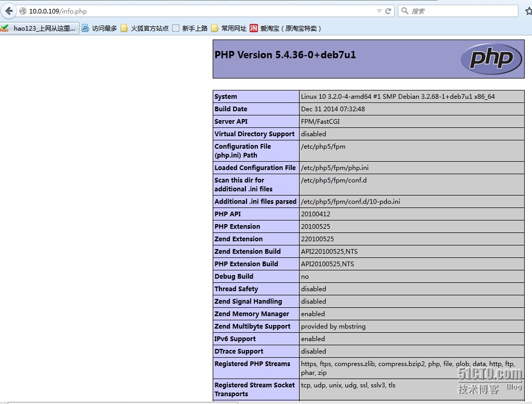Screen dimensions: 532x404
Task: Open the hao123 bookmark
Action: click(40, 28)
